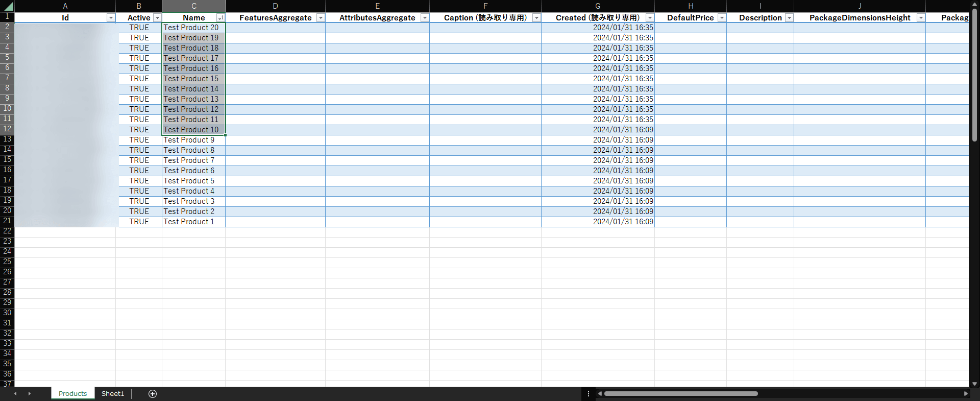Open the Caption column filter dropdown

(x=536, y=18)
